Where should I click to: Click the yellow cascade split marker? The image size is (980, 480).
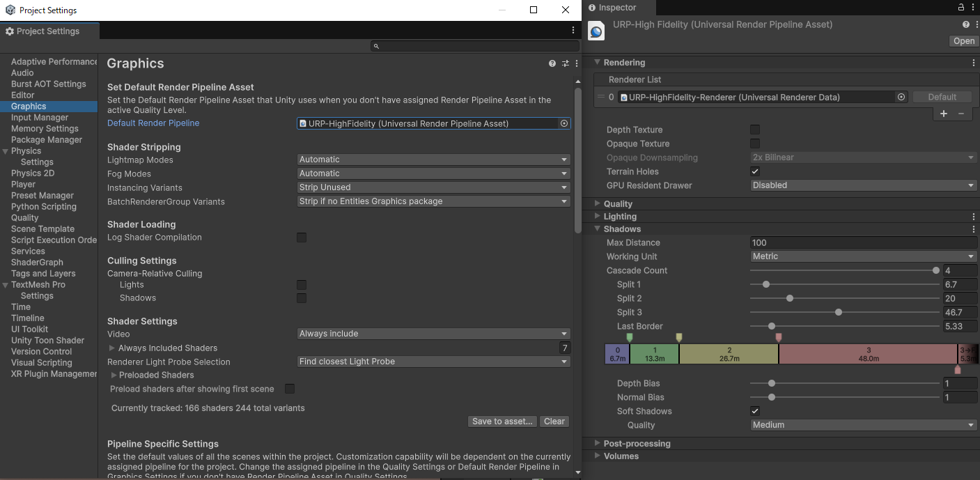tap(679, 337)
